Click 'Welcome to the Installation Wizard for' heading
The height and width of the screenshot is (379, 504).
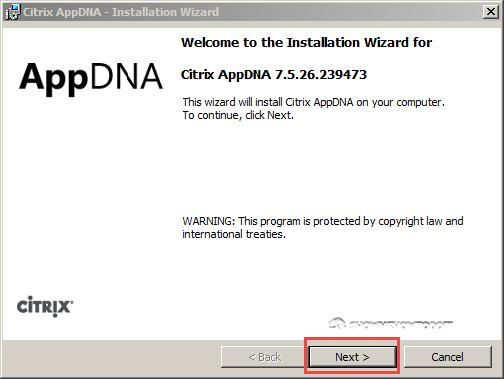tap(306, 43)
